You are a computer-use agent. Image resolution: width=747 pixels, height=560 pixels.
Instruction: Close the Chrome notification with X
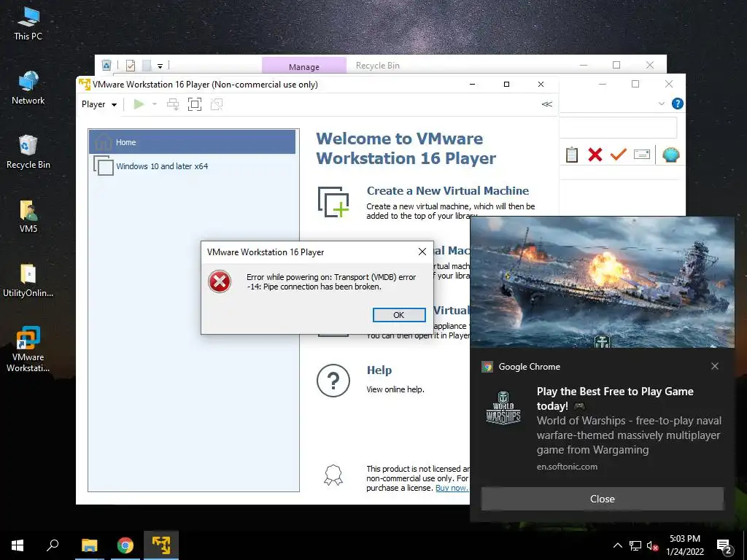point(715,366)
